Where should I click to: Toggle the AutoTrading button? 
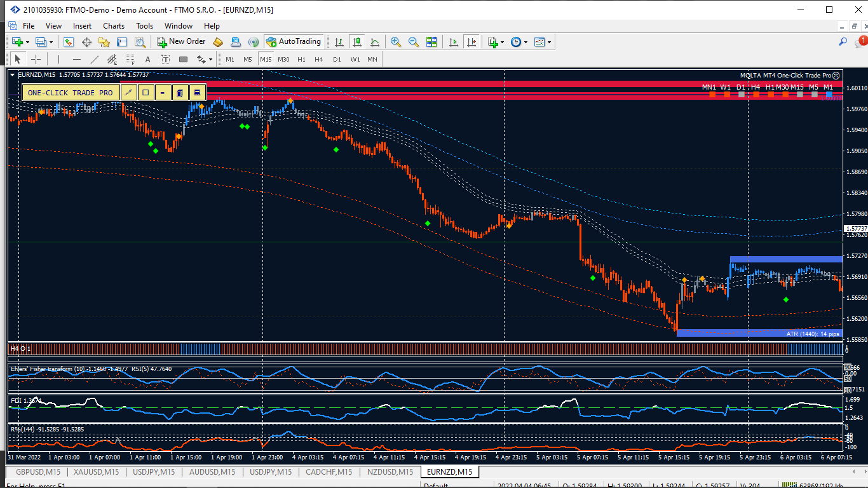click(x=294, y=42)
